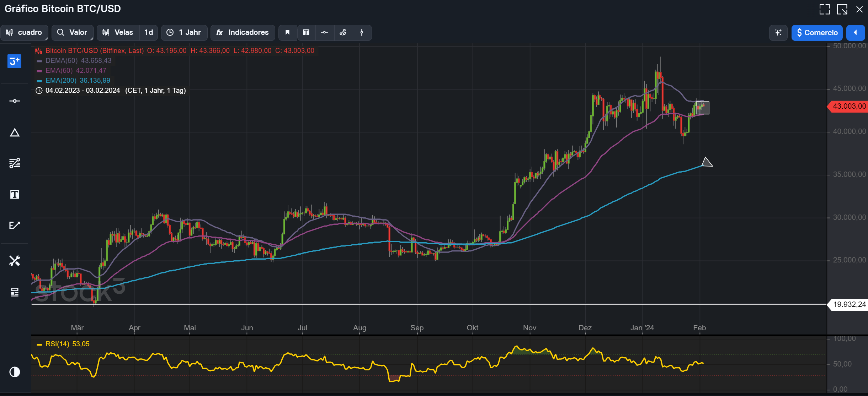868x396 pixels.
Task: Toggle dark/light contrast mode icon
Action: (15, 372)
